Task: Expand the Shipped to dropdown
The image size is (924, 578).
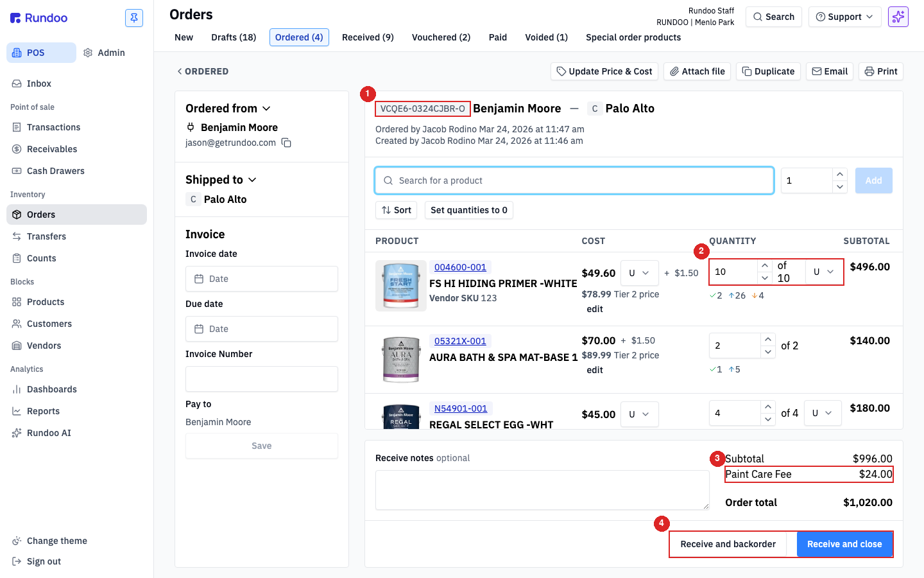Action: pos(221,180)
